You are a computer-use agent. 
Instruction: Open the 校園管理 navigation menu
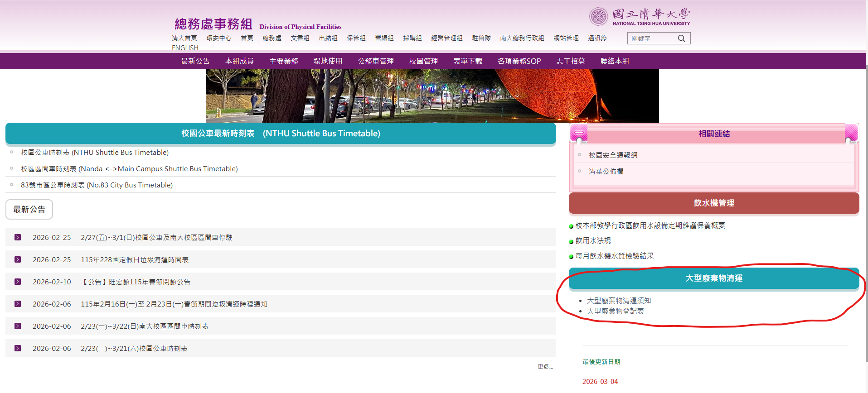point(423,61)
